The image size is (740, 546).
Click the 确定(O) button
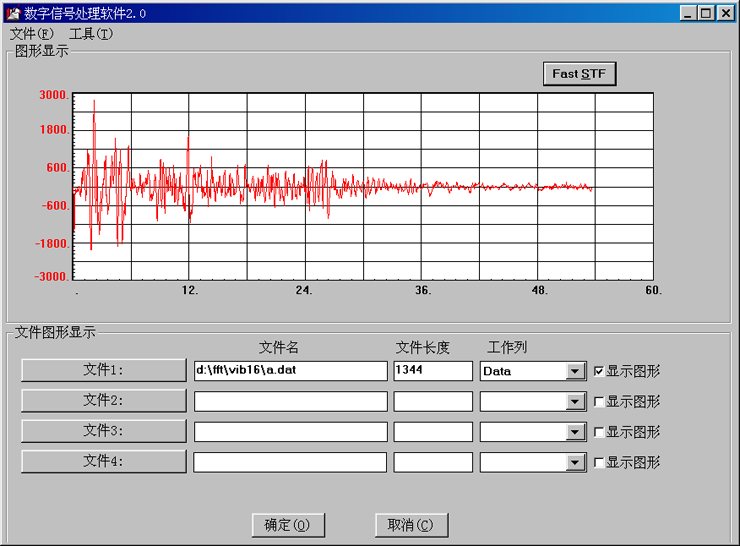[x=288, y=525]
